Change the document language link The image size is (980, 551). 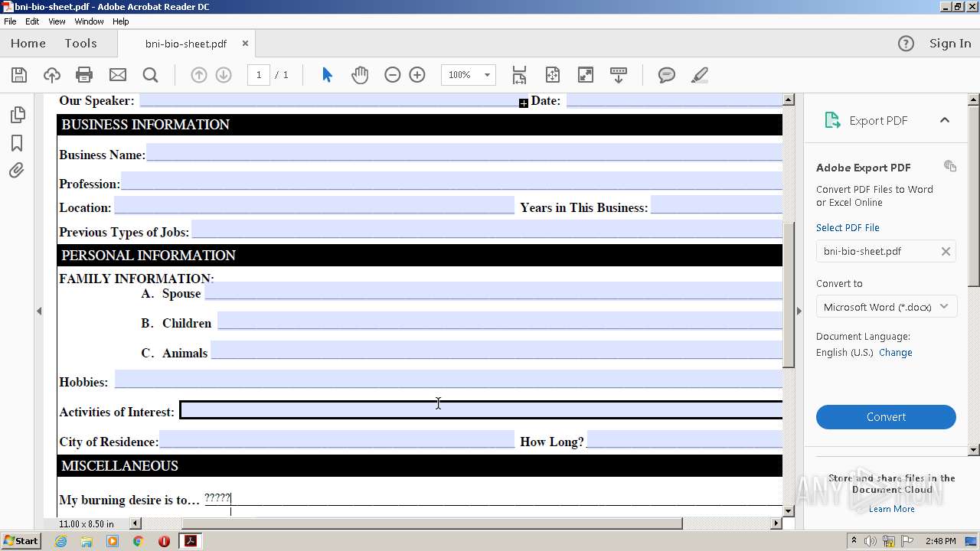[896, 353]
